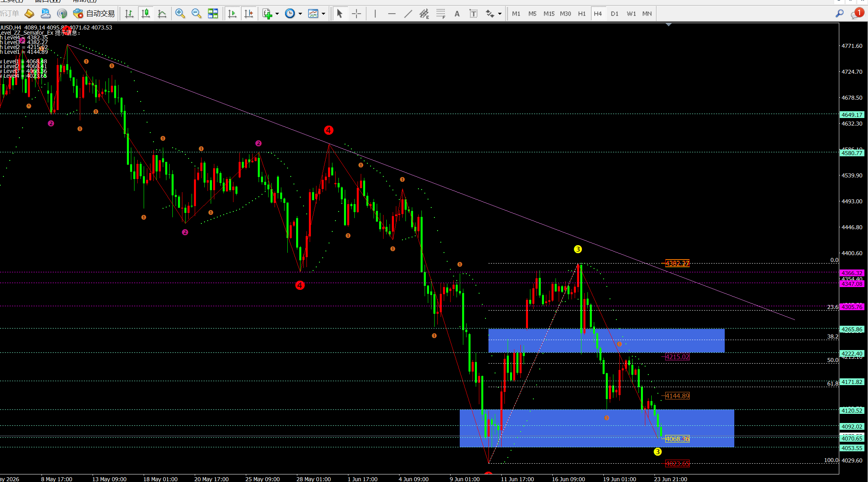Click the 16 Jun 09:00 time label
This screenshot has width=868, height=482.
pos(568,479)
